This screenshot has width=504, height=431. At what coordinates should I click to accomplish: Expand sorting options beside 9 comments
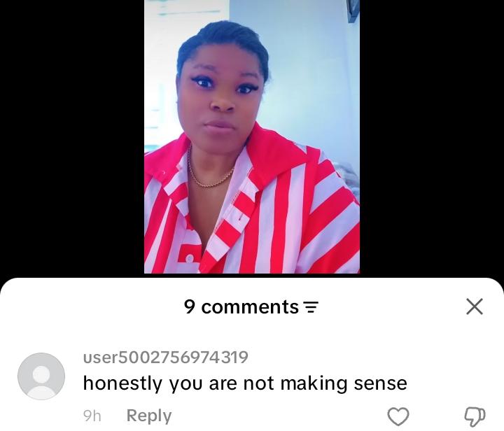[311, 307]
